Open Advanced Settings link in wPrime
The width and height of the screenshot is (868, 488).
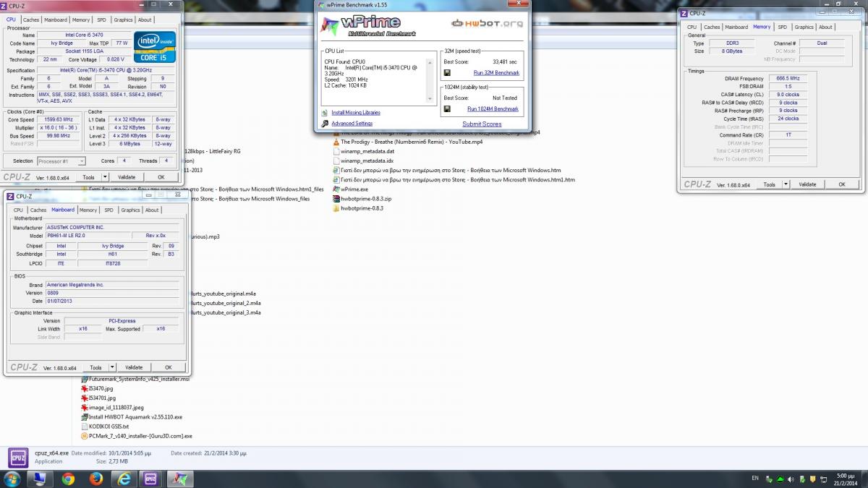tap(352, 124)
